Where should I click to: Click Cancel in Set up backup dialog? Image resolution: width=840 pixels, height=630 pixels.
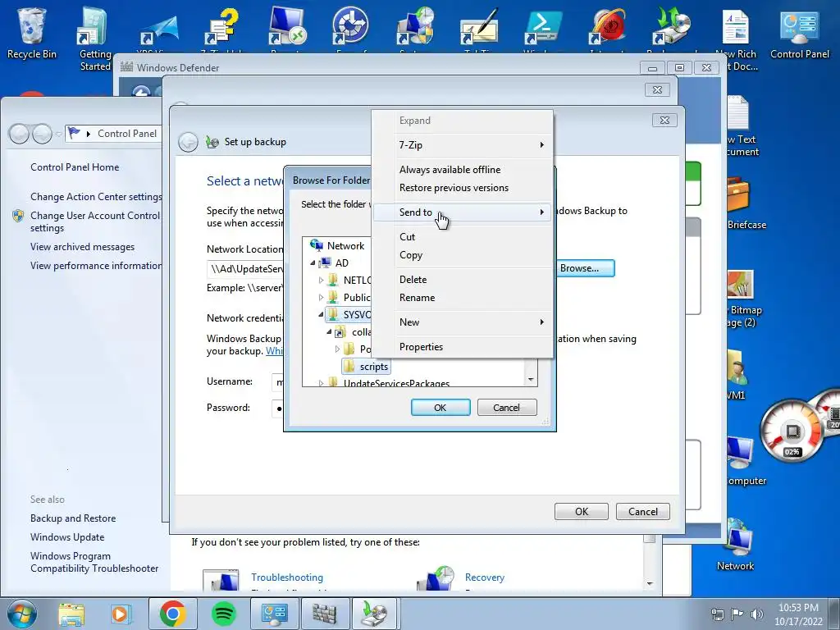[643, 512]
